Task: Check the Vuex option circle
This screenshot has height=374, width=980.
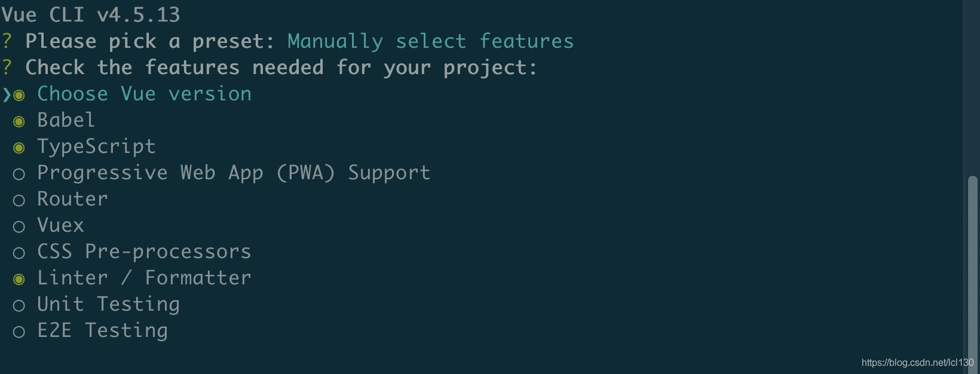Action: click(19, 226)
